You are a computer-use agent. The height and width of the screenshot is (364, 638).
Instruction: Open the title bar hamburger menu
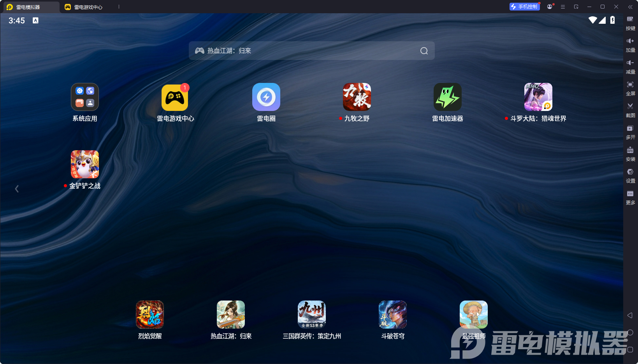pyautogui.click(x=563, y=7)
